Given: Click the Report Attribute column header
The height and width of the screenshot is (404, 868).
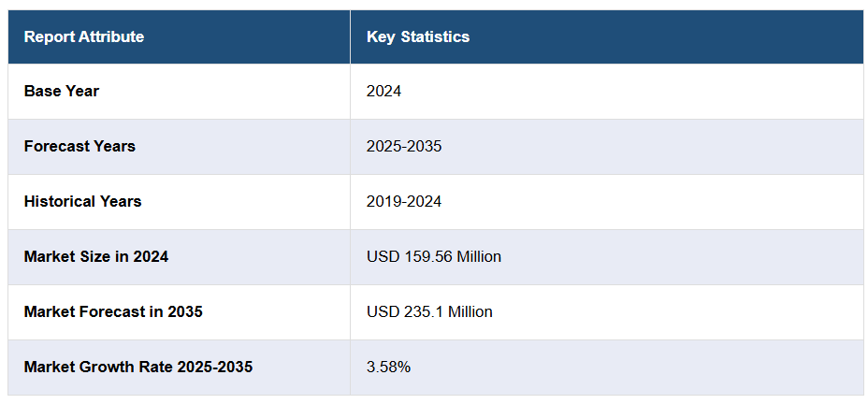Looking at the screenshot, I should click(x=84, y=36).
